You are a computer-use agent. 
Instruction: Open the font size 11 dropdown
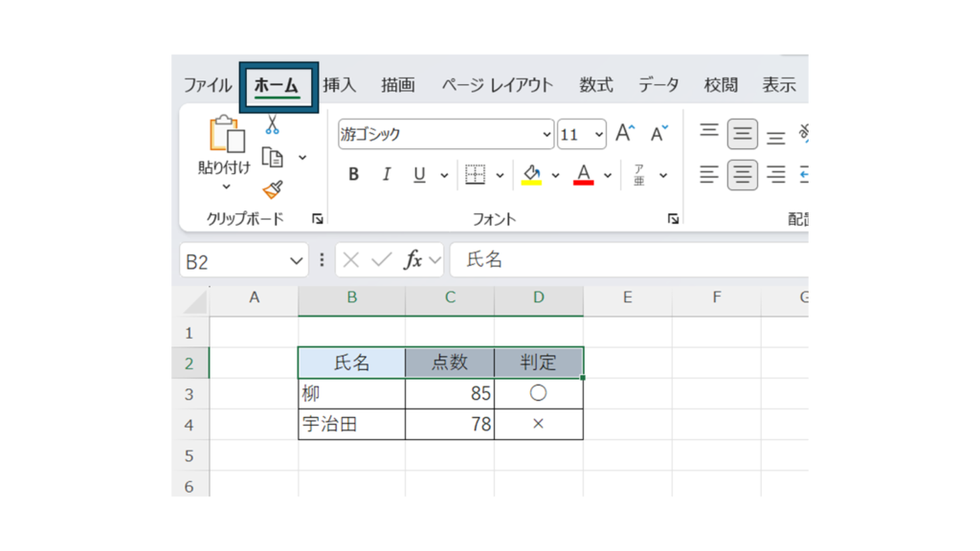pyautogui.click(x=599, y=135)
